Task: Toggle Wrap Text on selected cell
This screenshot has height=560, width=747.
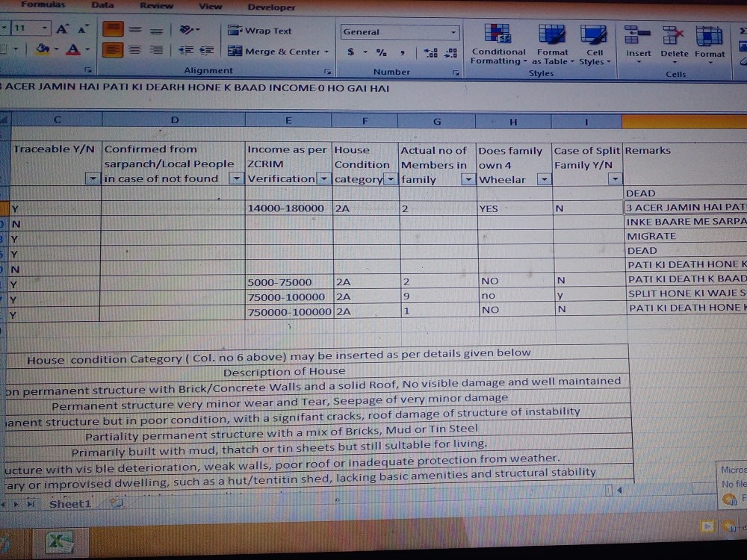Action: 260,31
